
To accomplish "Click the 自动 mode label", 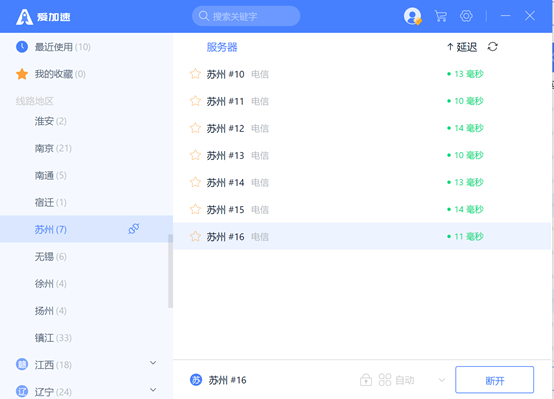I will pyautogui.click(x=405, y=380).
